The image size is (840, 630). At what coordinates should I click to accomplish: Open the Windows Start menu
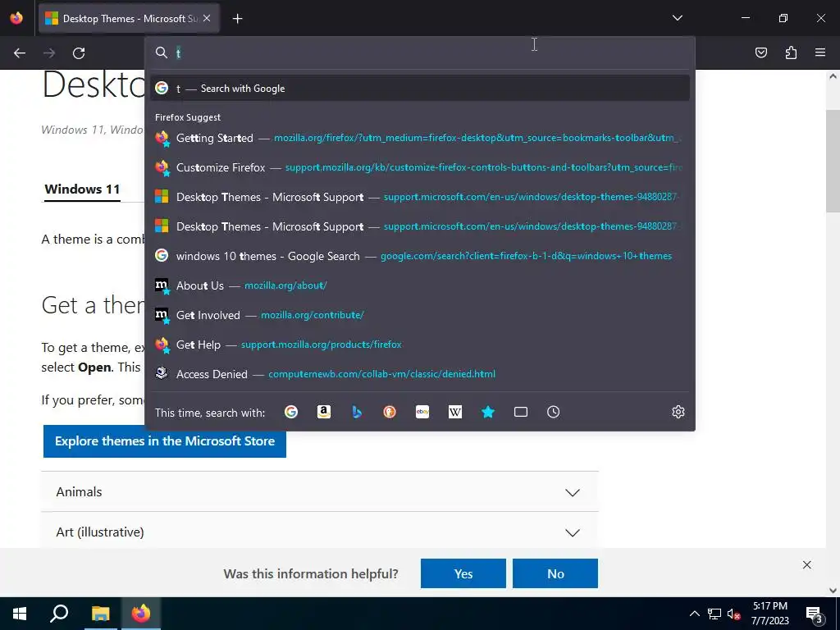(x=20, y=614)
